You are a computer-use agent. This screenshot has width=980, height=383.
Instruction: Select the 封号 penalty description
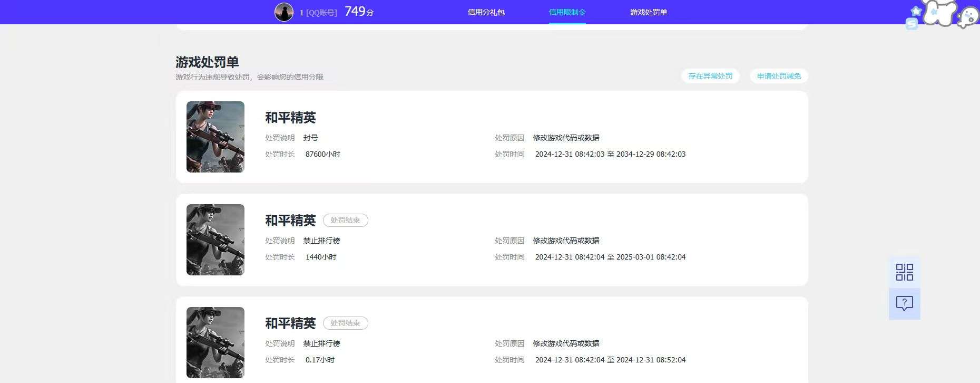point(310,138)
